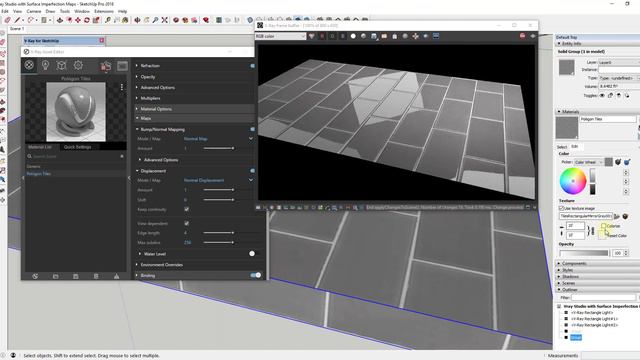Click the sample paint eyedropper icon in Materials
The image size is (640, 360).
tap(627, 162)
